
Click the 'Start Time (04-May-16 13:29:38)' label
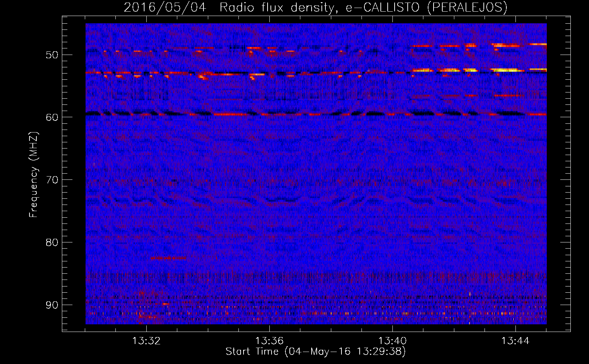click(316, 352)
